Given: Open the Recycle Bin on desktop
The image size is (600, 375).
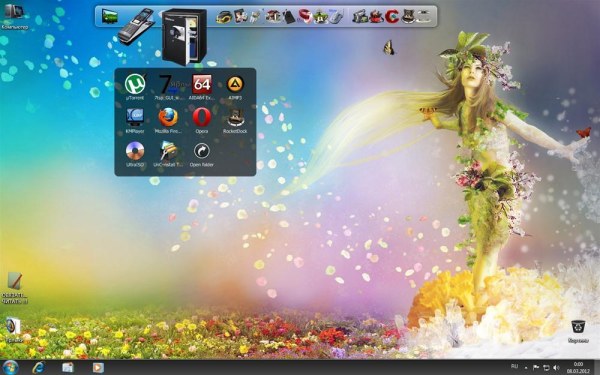Looking at the screenshot, I should (x=578, y=327).
